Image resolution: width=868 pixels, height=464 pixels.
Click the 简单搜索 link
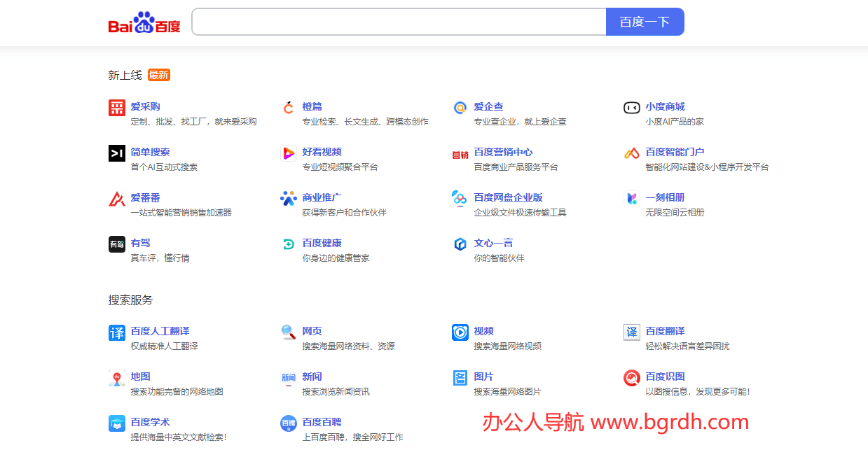coord(149,152)
